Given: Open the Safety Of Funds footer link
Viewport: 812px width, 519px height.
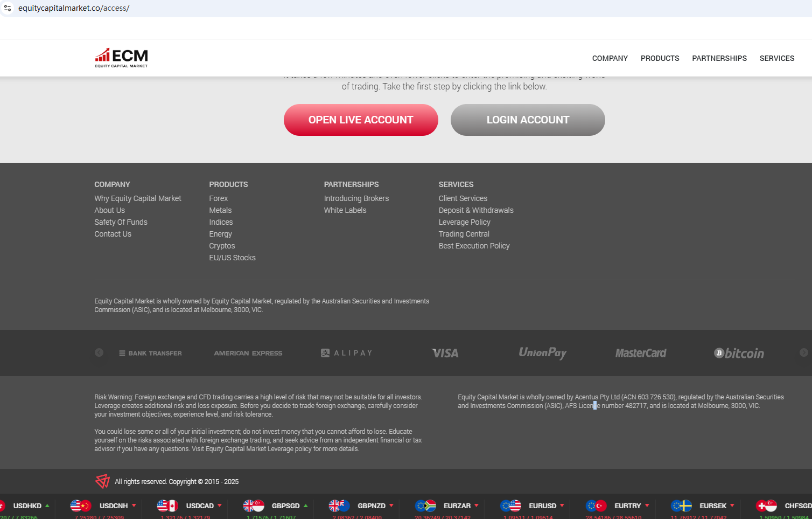Looking at the screenshot, I should pyautogui.click(x=121, y=222).
